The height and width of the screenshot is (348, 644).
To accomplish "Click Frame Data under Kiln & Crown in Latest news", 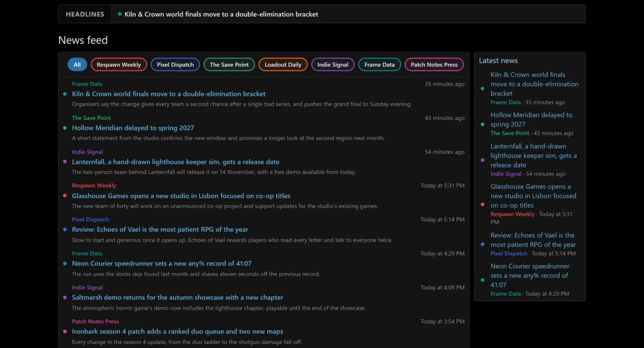I will pyautogui.click(x=506, y=102).
